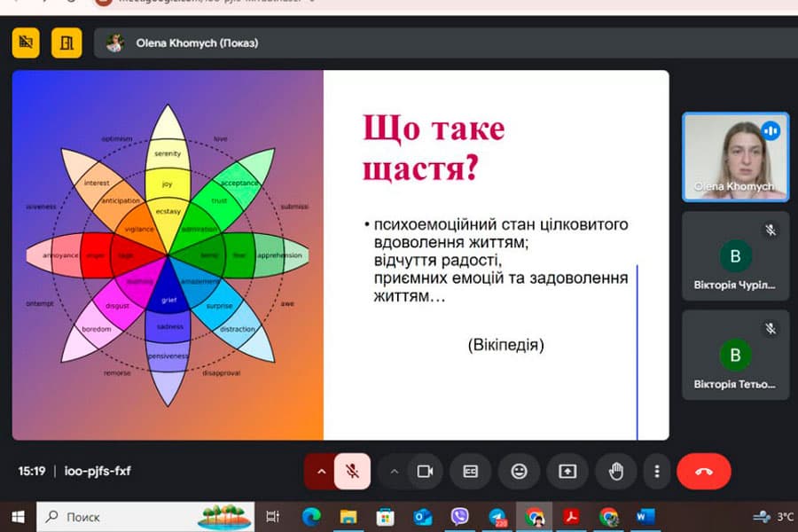Viewport: 798px width, 532px height.
Task: Raise your hand in the meeting
Action: pos(615,471)
